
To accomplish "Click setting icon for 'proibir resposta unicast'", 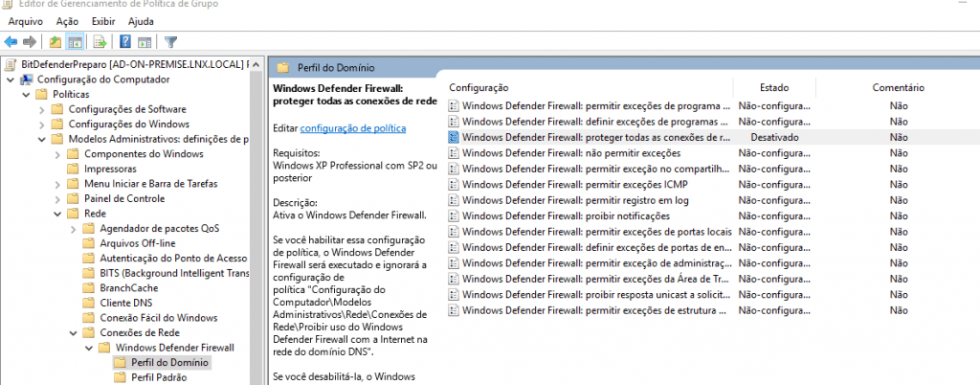I will click(x=455, y=295).
